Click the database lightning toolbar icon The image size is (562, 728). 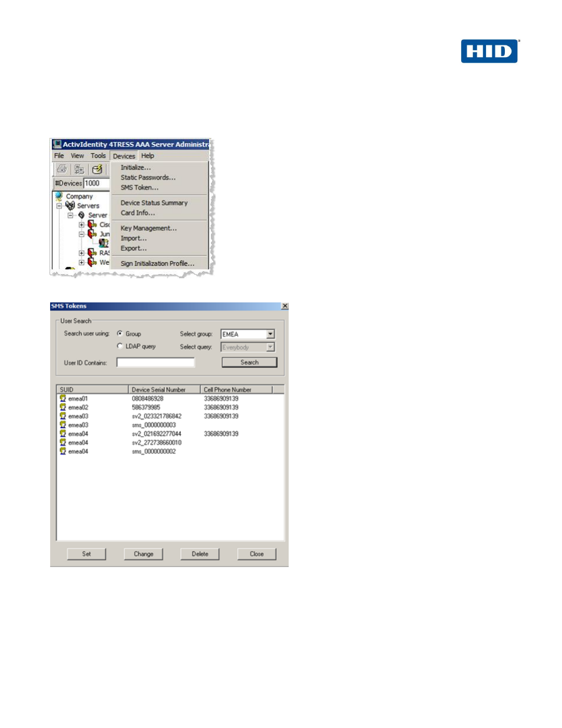(x=98, y=169)
